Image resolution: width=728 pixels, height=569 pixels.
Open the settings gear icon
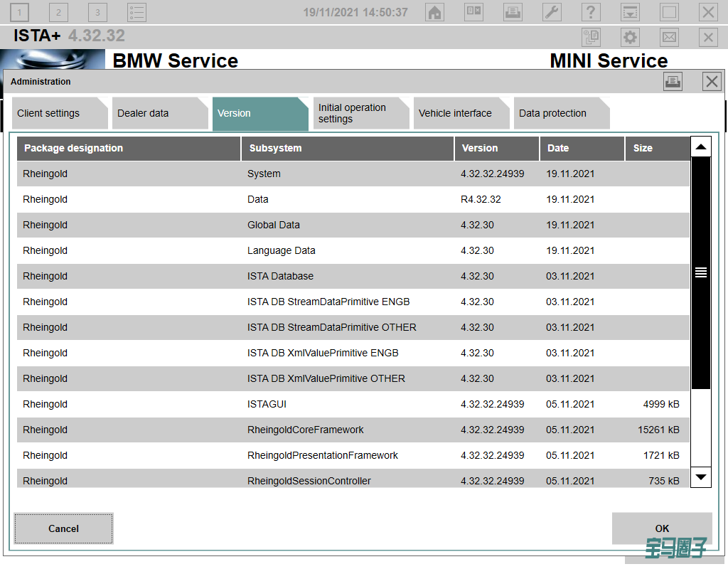tap(630, 37)
